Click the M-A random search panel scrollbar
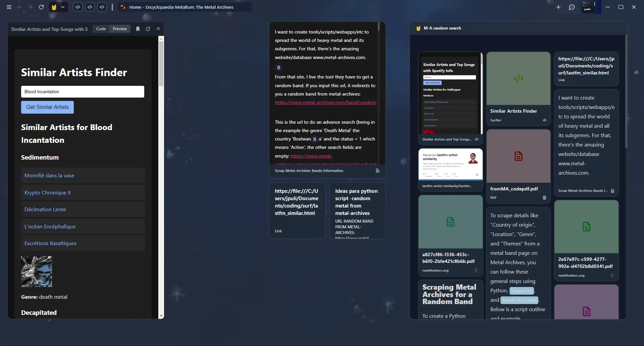Viewport: 644px width, 346px height. pos(626,92)
